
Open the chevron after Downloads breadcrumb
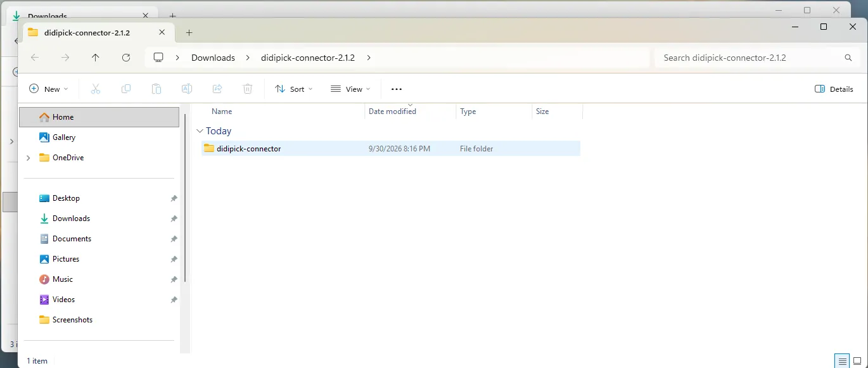point(248,58)
